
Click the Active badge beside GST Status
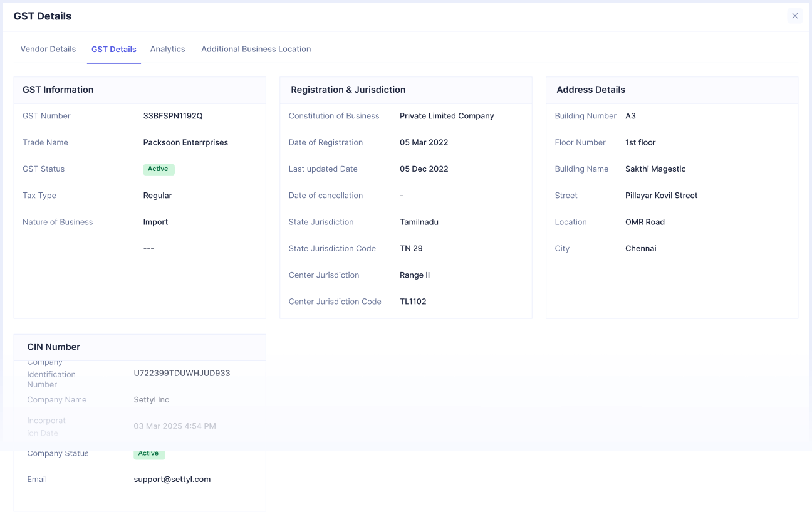(x=159, y=169)
